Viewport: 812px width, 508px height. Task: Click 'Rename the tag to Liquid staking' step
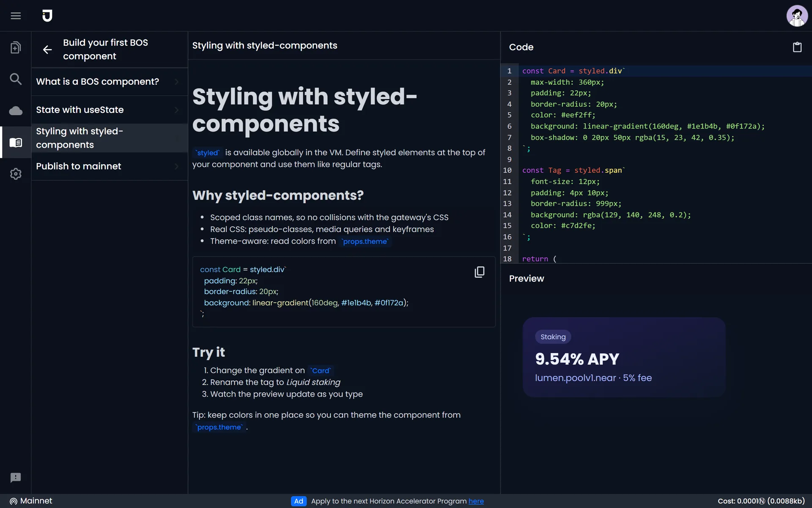tap(275, 382)
